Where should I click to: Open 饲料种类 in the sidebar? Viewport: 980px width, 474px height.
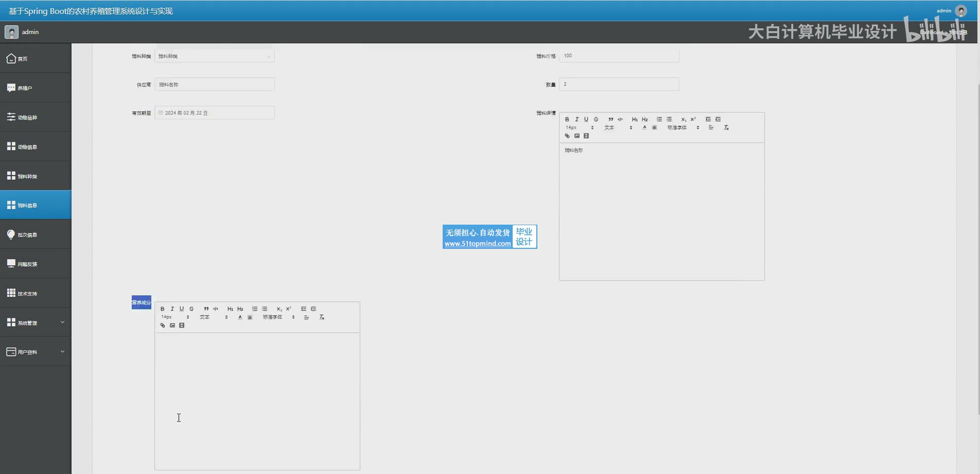pyautogui.click(x=36, y=176)
